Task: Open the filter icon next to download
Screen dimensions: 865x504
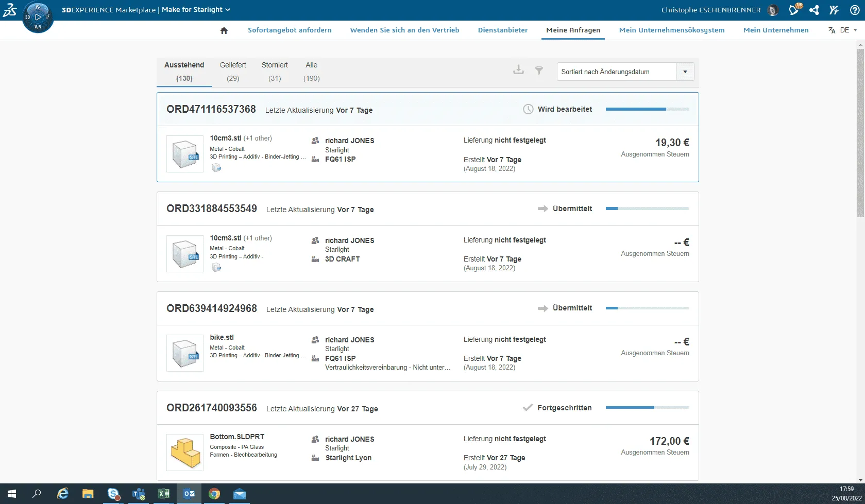Action: pyautogui.click(x=539, y=71)
